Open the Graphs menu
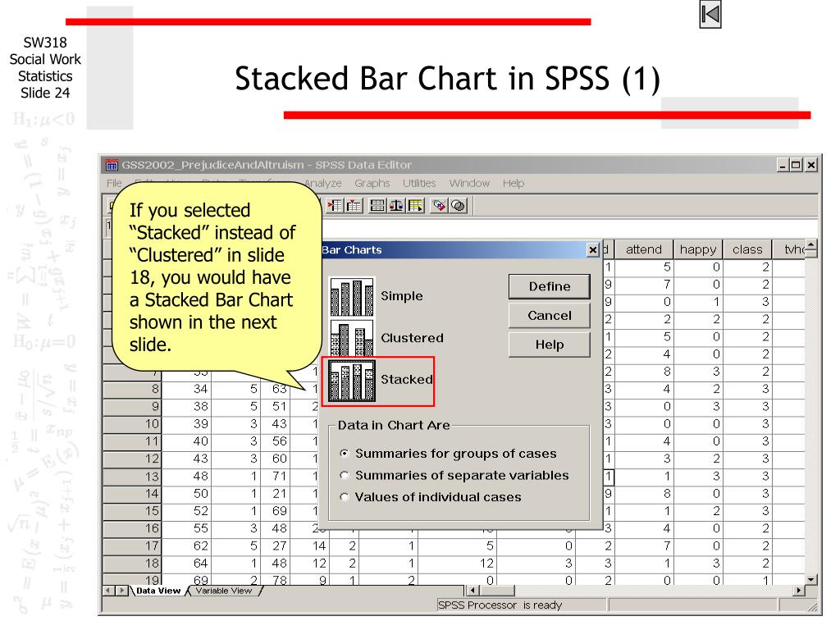840x630 pixels. click(372, 183)
